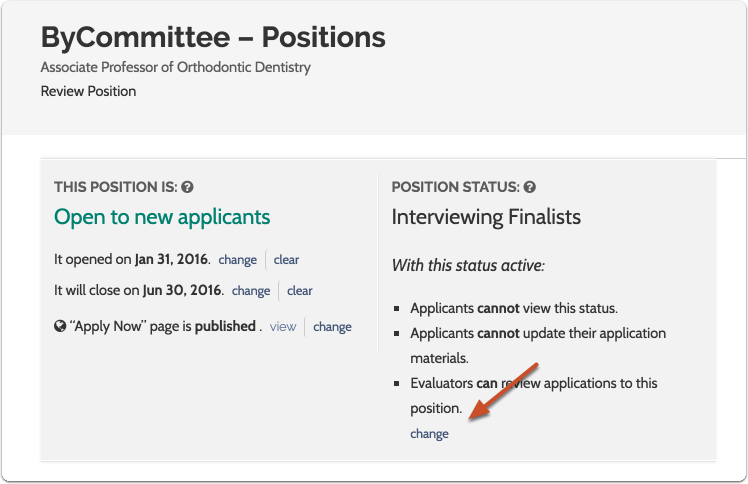Select the ByCommittee – Positions heading
The height and width of the screenshot is (484, 748).
pyautogui.click(x=213, y=37)
